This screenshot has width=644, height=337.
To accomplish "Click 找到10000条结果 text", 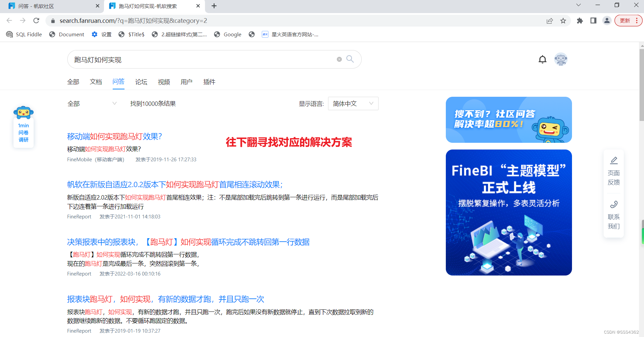I will 153,103.
